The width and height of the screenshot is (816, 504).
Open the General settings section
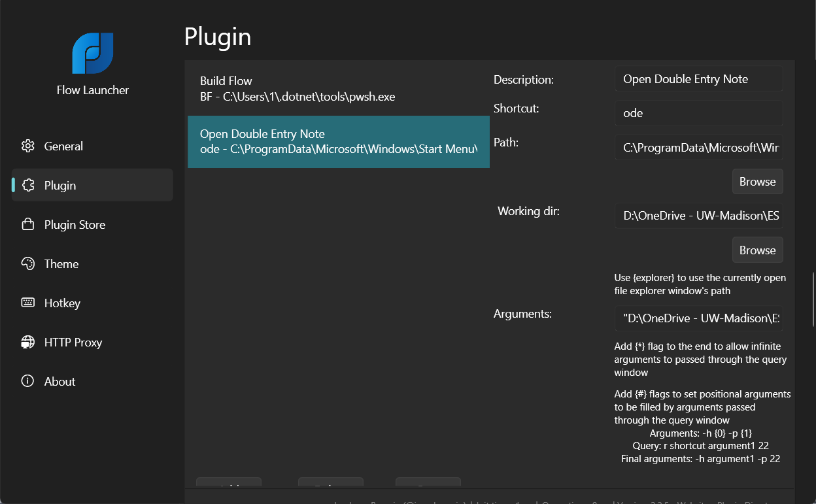92,146
